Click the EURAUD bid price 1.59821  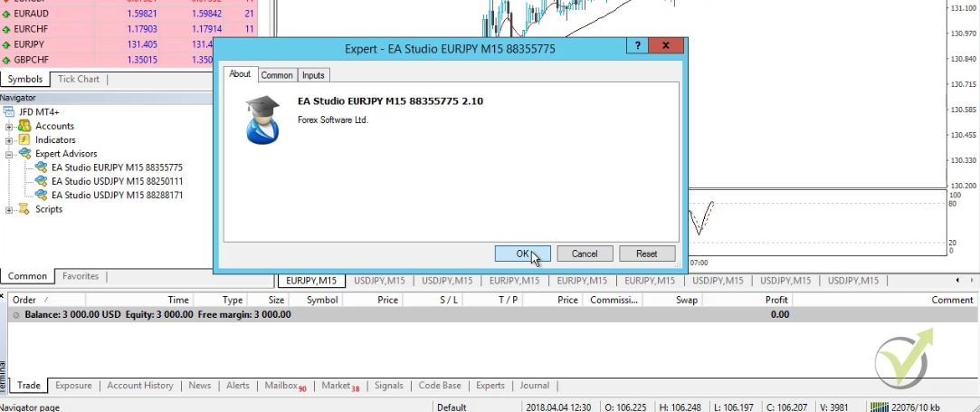point(142,13)
